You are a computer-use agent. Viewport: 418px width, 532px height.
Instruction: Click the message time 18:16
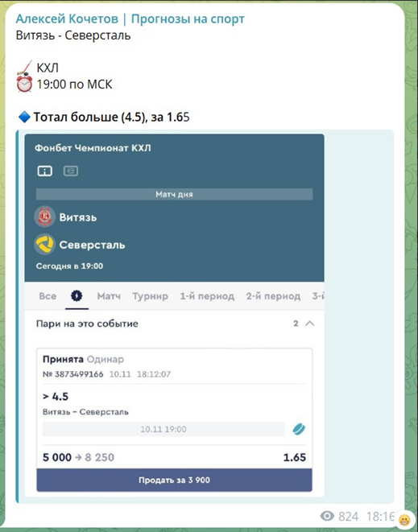tap(379, 517)
